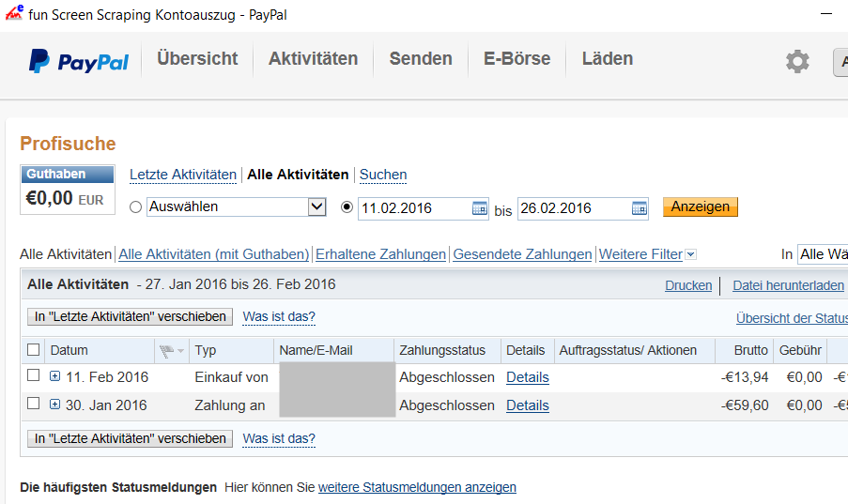This screenshot has height=504, width=848.
Task: Click top In "Letzte Aktivitäten" verschieben button
Action: click(130, 316)
